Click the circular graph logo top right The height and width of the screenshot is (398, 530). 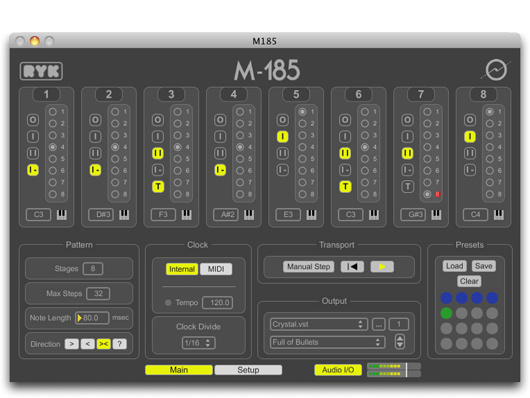tap(496, 70)
